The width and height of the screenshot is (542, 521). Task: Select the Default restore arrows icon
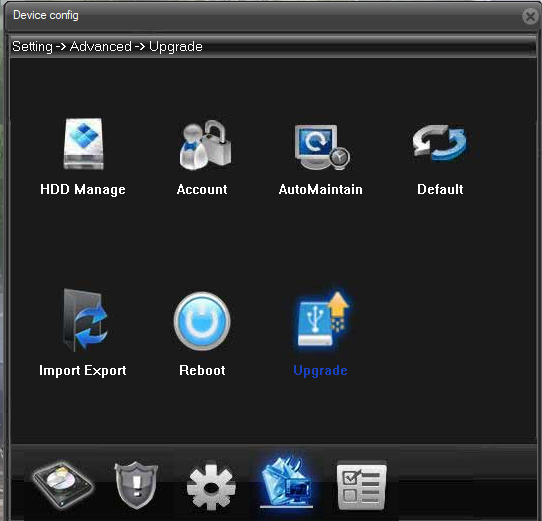click(x=439, y=143)
